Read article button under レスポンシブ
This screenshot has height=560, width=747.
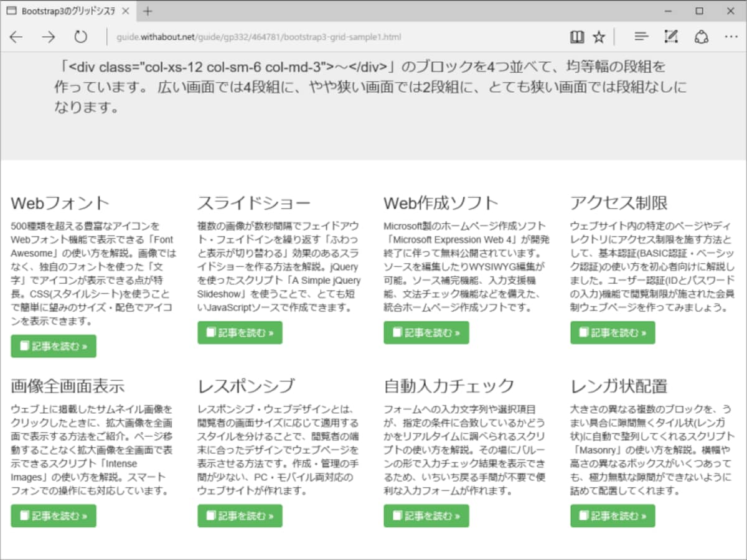(240, 516)
